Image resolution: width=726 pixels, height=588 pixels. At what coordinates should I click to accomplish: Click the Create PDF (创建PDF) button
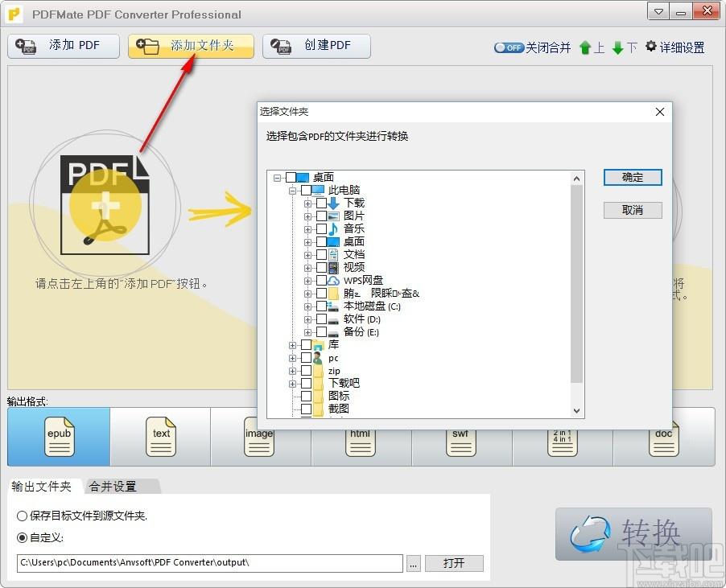[316, 46]
